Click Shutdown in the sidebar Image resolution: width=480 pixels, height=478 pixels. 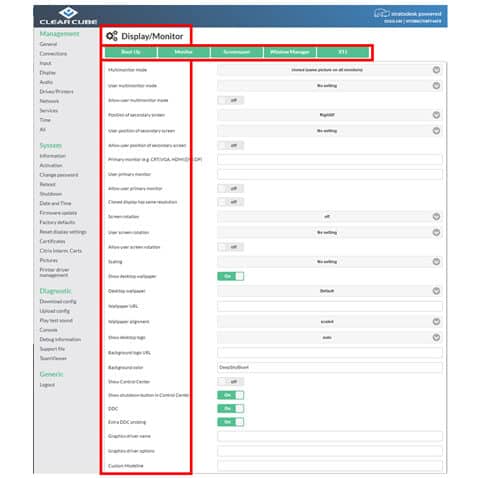51,194
